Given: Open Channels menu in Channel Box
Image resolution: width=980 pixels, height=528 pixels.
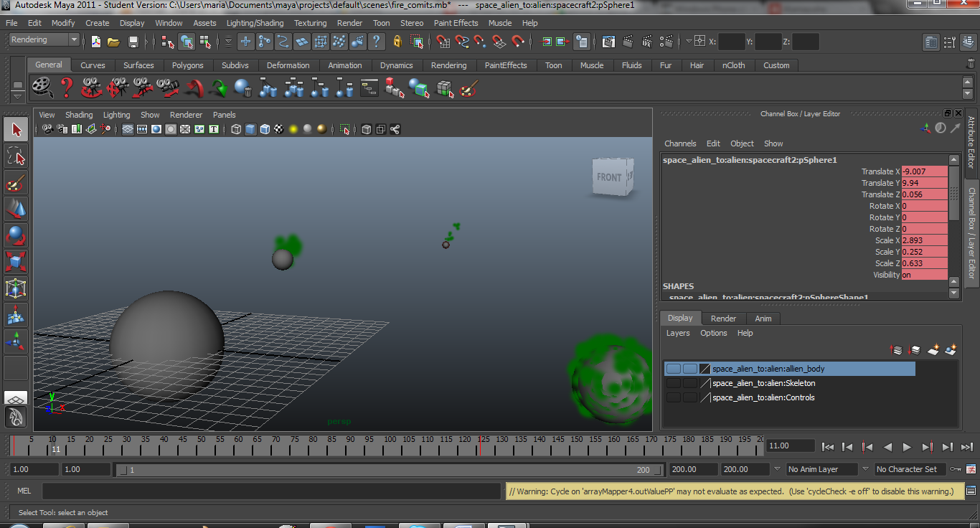Looking at the screenshot, I should tap(680, 143).
